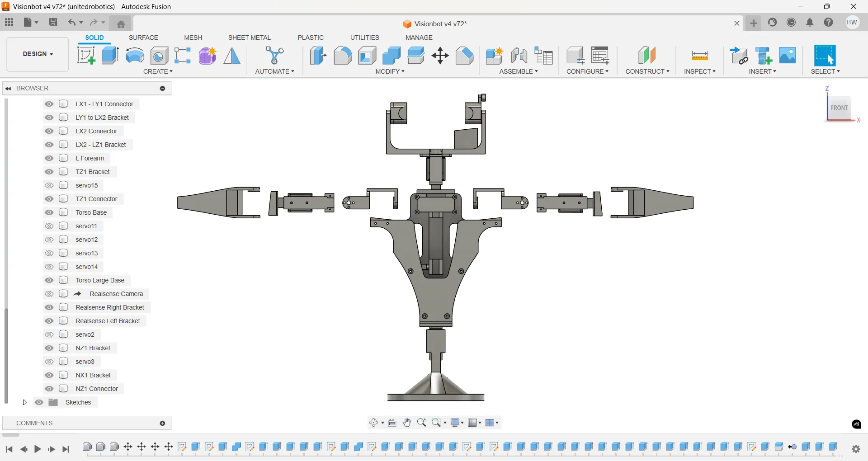Click the FRONT face of view cube

[839, 108]
